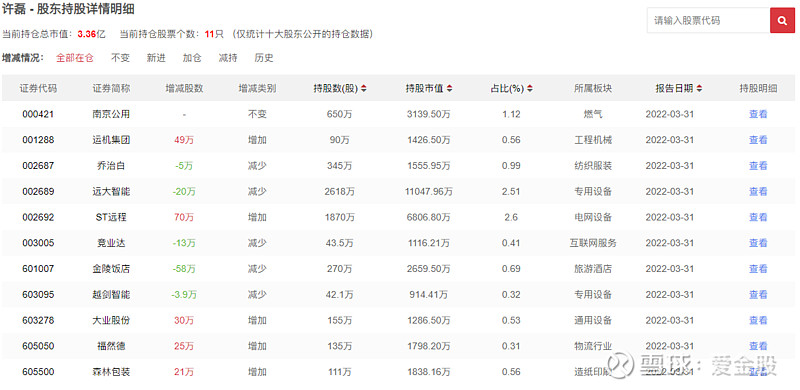800x390 pixels.
Task: Click 查看 link for 大业股份
Action: (x=758, y=320)
